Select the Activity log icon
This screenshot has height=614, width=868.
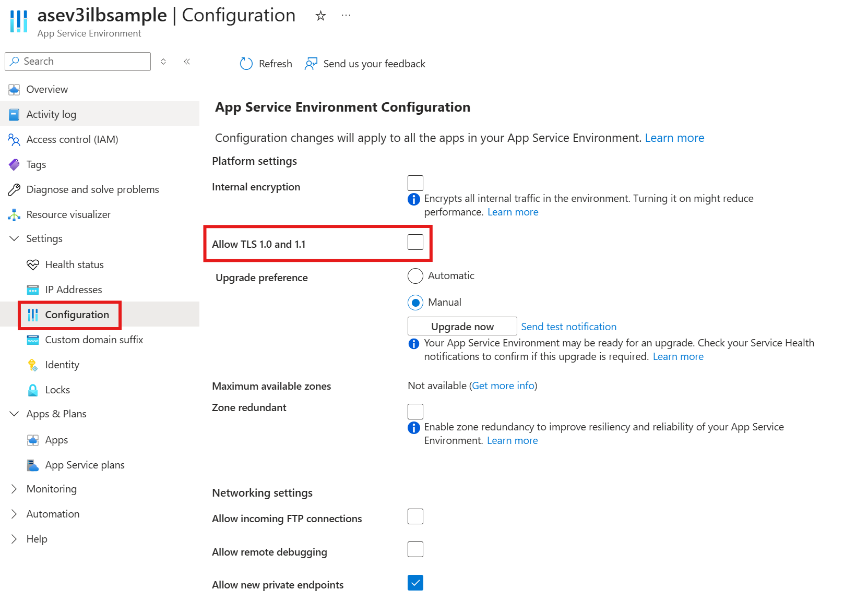[14, 114]
